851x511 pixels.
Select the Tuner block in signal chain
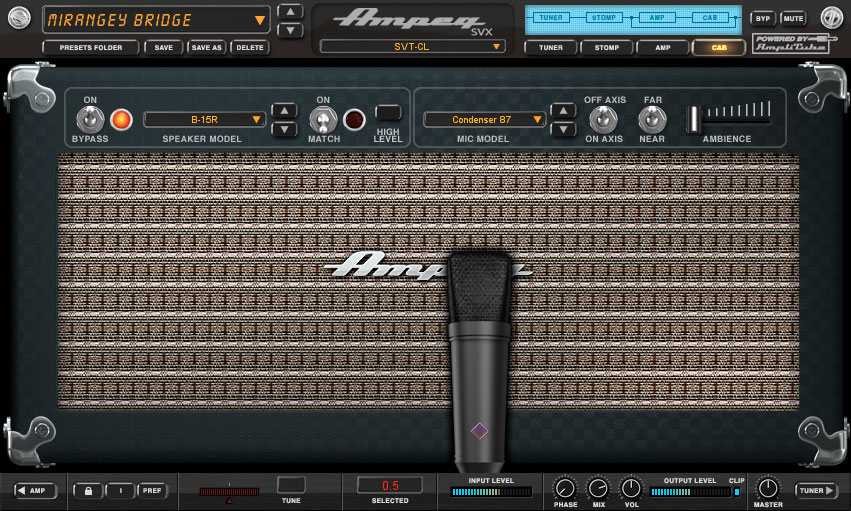coord(551,17)
